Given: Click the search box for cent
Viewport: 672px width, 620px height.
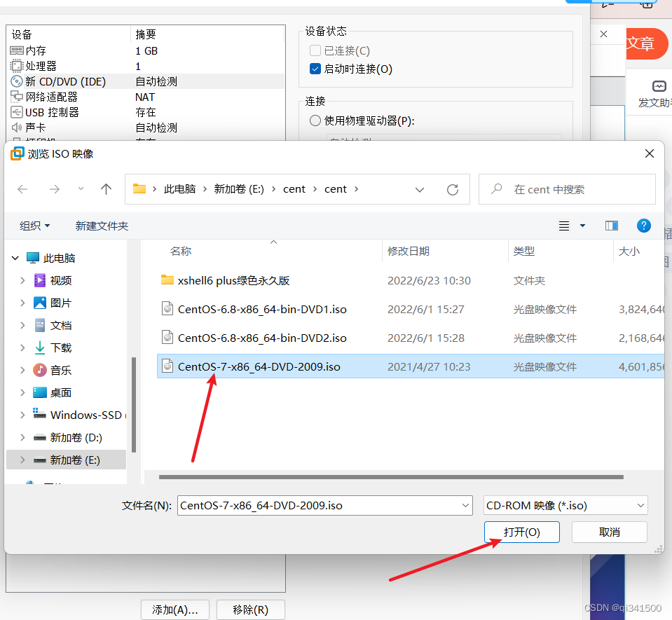Looking at the screenshot, I should point(567,189).
